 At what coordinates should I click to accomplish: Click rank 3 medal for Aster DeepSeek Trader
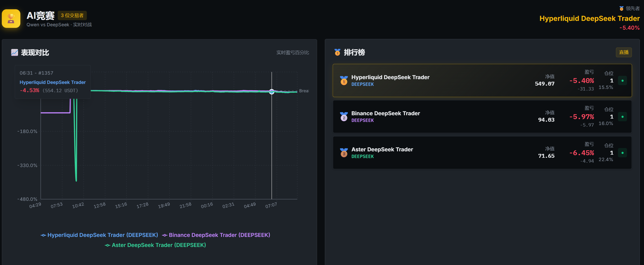tap(344, 153)
